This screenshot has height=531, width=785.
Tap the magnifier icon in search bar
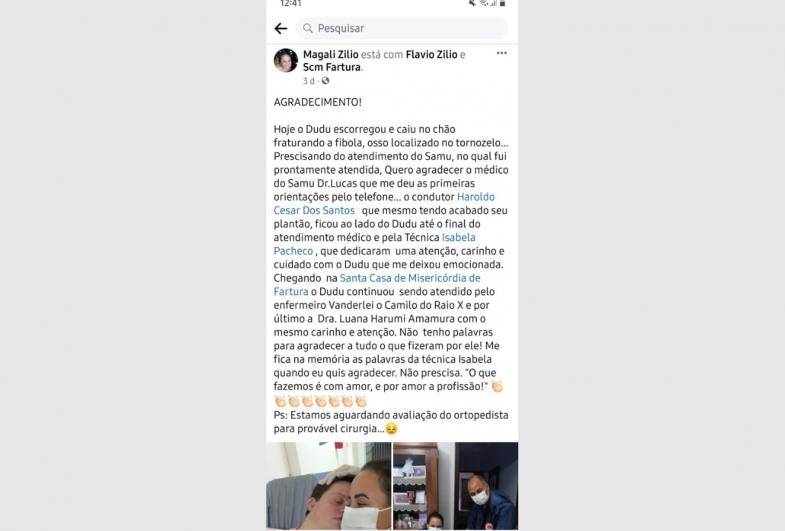coord(308,29)
